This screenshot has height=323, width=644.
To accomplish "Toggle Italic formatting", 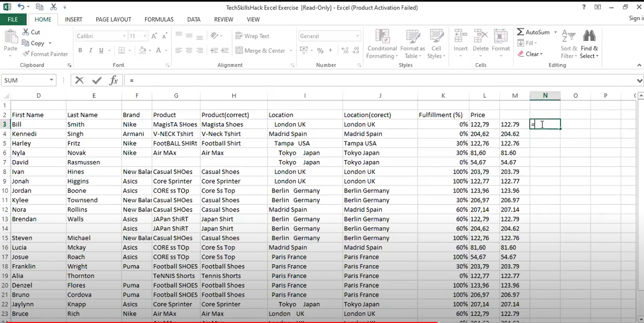I will pyautogui.click(x=91, y=50).
